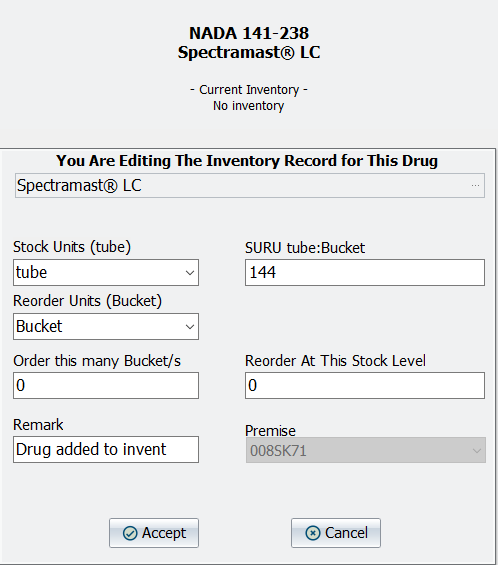Screen dimensions: 498x566
Task: Select the Bucket combo box text
Action: click(x=39, y=326)
